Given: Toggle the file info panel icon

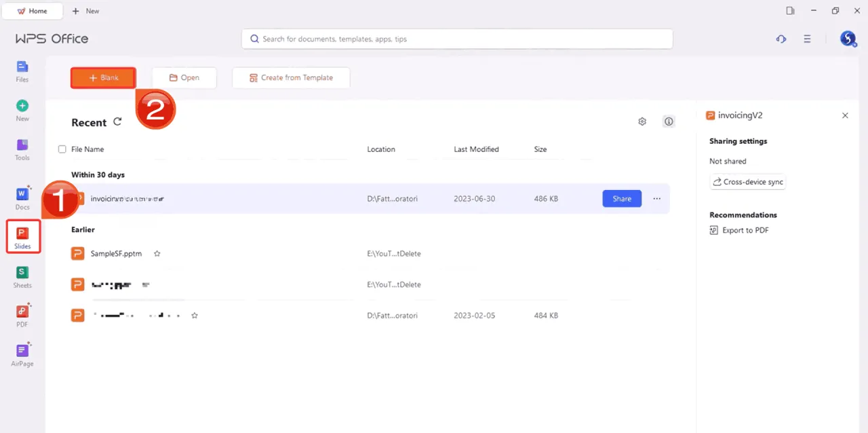Looking at the screenshot, I should [669, 121].
